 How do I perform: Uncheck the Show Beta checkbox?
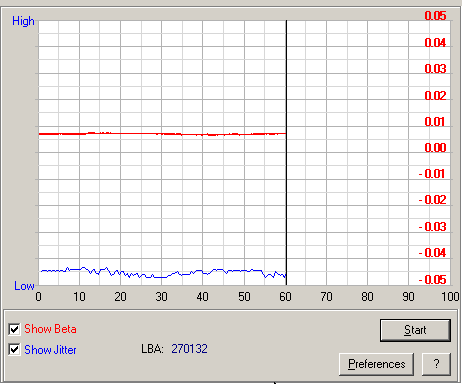pos(14,329)
